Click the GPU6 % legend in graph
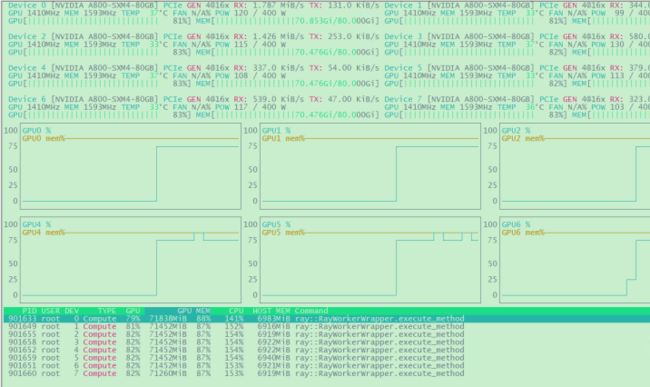Image resolution: width=650 pixels, height=387 pixels. (516, 225)
